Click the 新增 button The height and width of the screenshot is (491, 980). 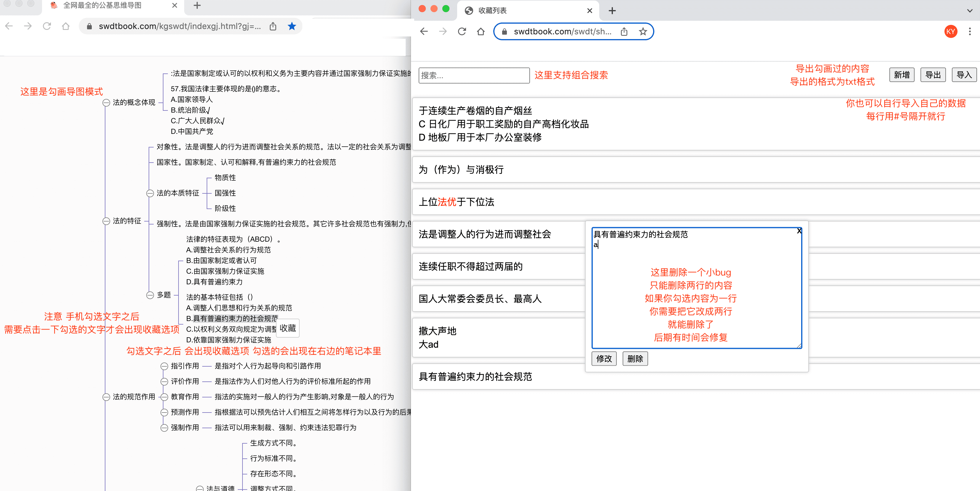tap(902, 75)
